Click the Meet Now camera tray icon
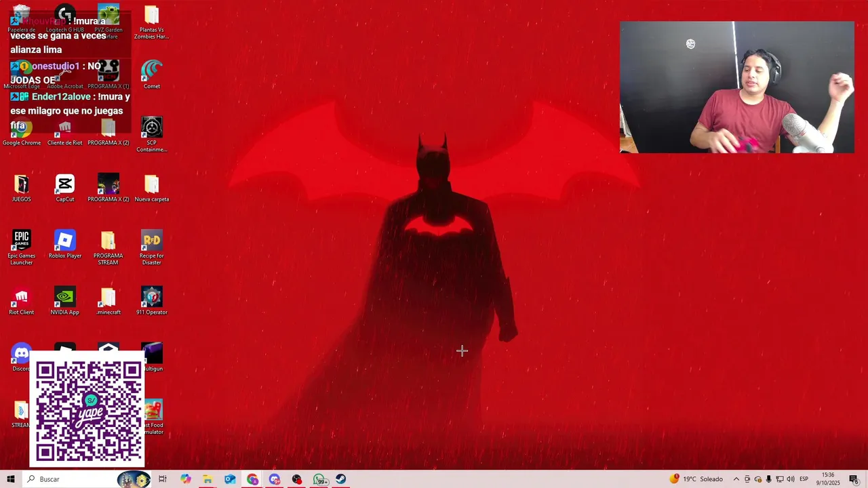Screen dimensions: 868x488 pos(747,479)
